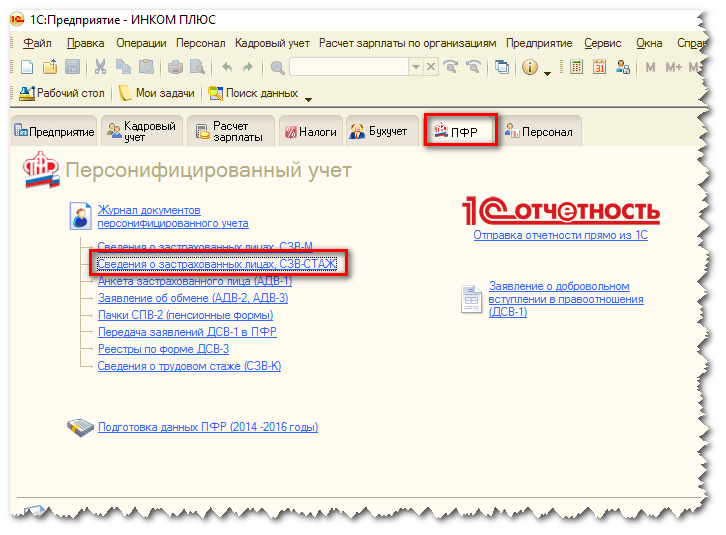
Task: Click the New document toolbar icon
Action: [x=27, y=67]
